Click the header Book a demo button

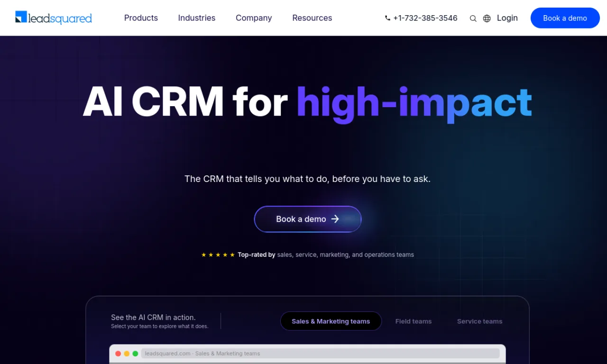[565, 18]
